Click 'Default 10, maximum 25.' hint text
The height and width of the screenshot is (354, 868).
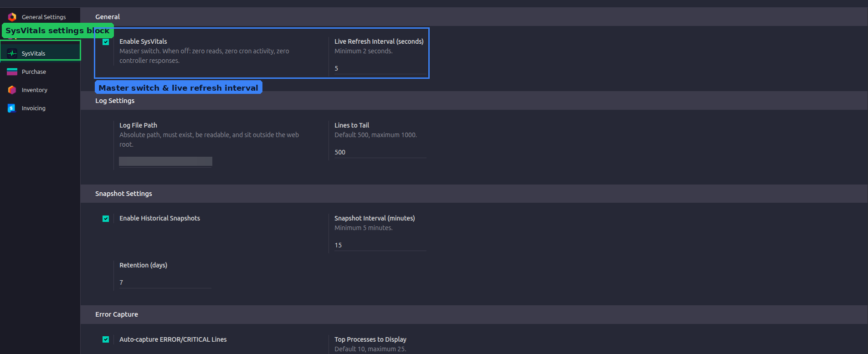(370, 349)
